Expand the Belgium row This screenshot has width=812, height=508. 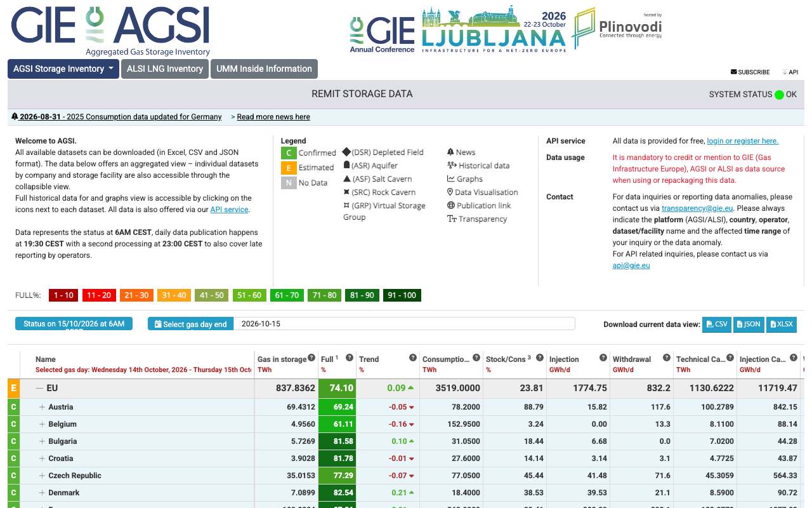coord(43,424)
